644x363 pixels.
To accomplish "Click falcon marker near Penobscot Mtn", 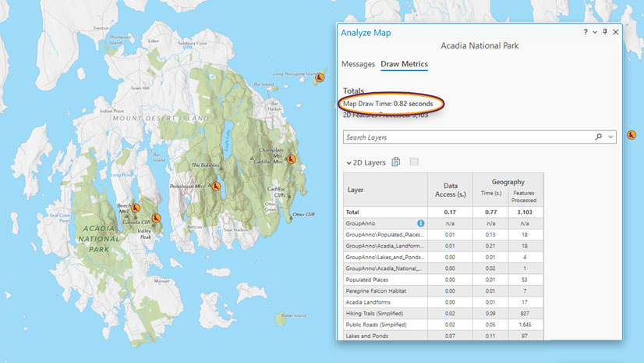I will tap(216, 187).
